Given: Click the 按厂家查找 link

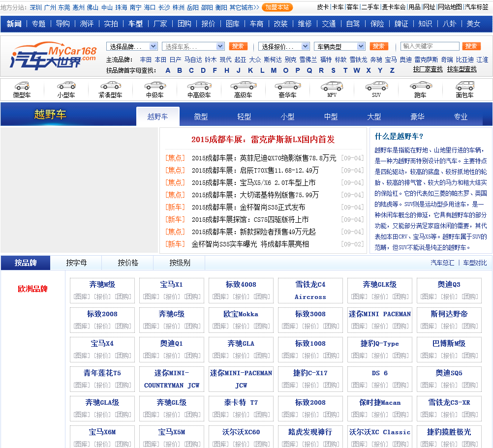Looking at the screenshot, I should pyautogui.click(x=428, y=69).
